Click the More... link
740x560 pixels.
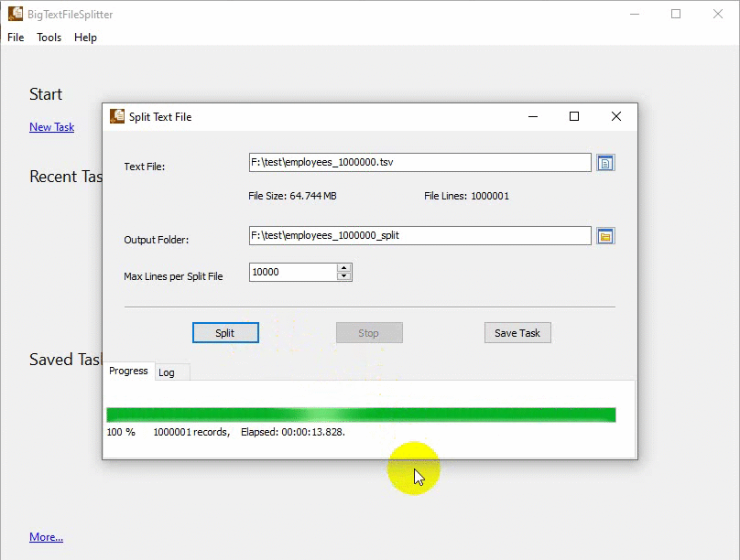pyautogui.click(x=46, y=537)
